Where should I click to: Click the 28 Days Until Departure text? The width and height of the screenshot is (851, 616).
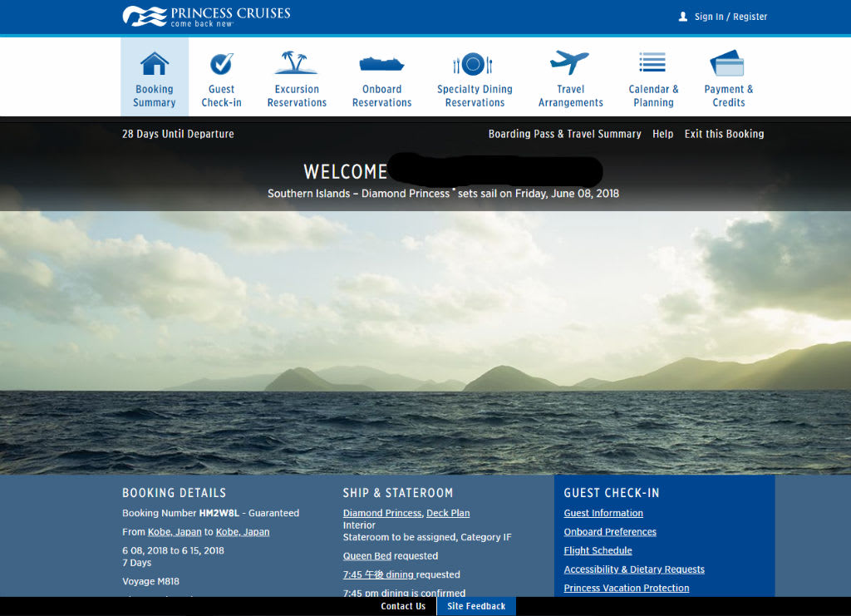(178, 134)
